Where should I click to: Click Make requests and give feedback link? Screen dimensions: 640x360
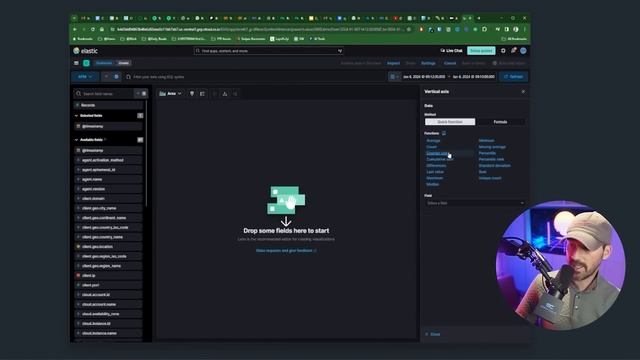click(x=286, y=251)
